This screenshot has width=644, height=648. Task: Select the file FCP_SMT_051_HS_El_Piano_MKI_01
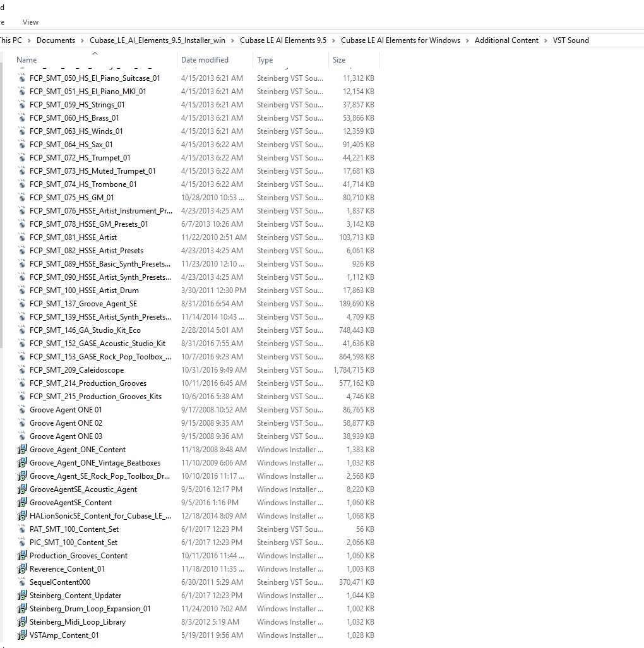coord(88,92)
